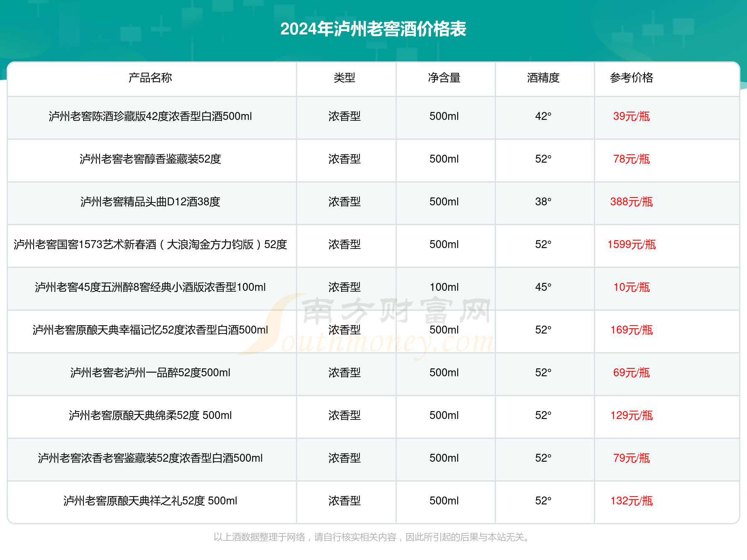Select 泸州老窖老窖醇香鉴藏装52度 product name
This screenshot has height=560, width=747.
pyautogui.click(x=150, y=159)
